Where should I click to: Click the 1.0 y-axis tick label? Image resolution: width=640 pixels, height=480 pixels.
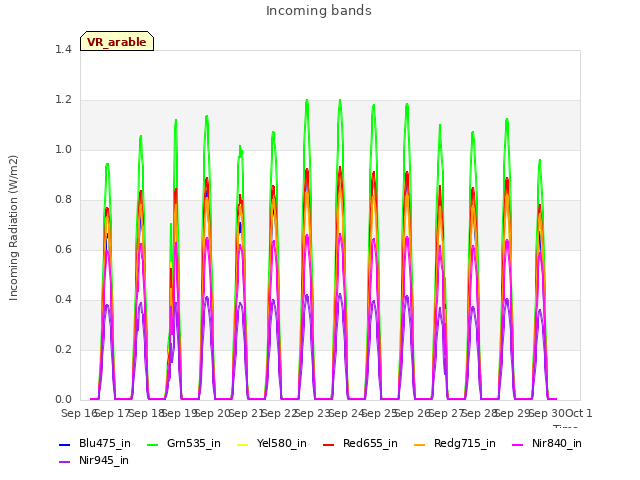63,150
